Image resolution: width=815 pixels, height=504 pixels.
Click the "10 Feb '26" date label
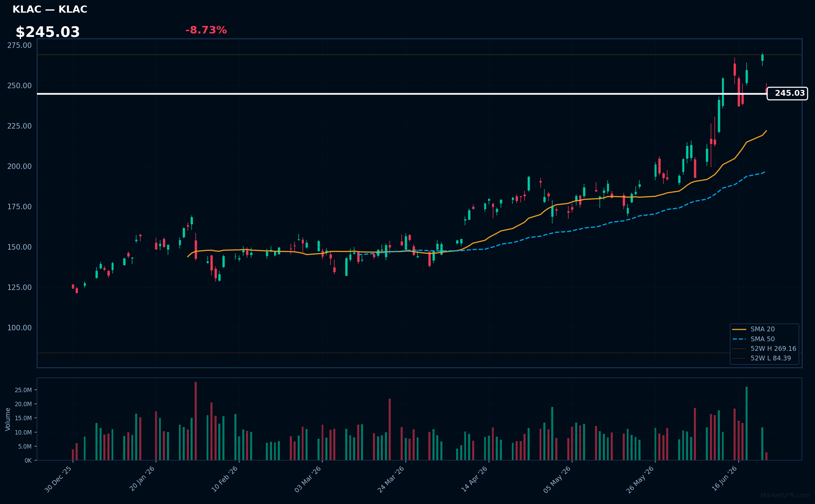(225, 479)
